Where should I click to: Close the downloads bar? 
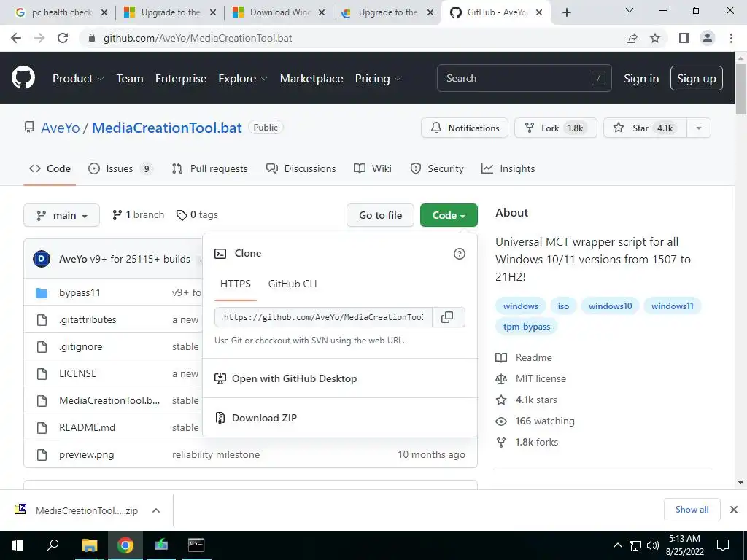click(x=734, y=510)
